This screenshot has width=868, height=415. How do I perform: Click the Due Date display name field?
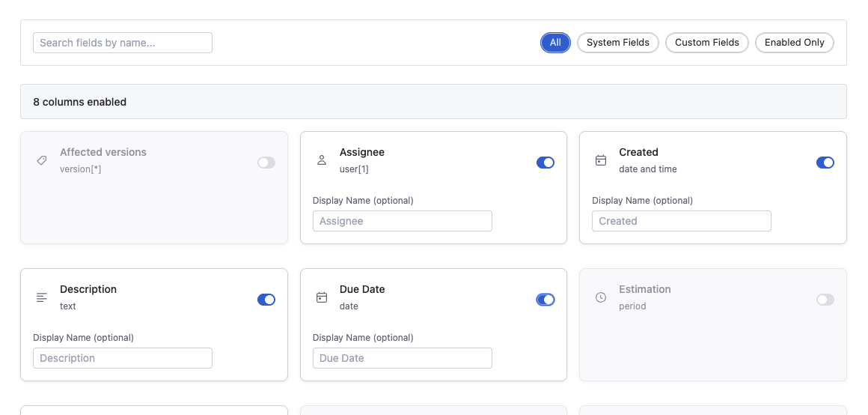(402, 358)
